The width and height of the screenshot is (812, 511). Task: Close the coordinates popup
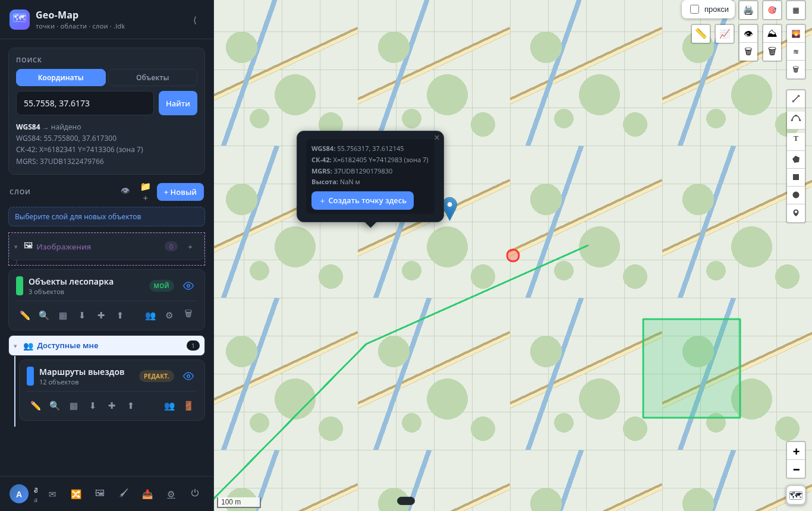(437, 138)
